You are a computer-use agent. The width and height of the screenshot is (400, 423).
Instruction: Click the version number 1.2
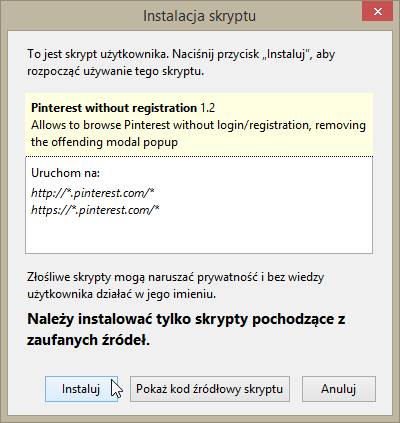(x=207, y=108)
